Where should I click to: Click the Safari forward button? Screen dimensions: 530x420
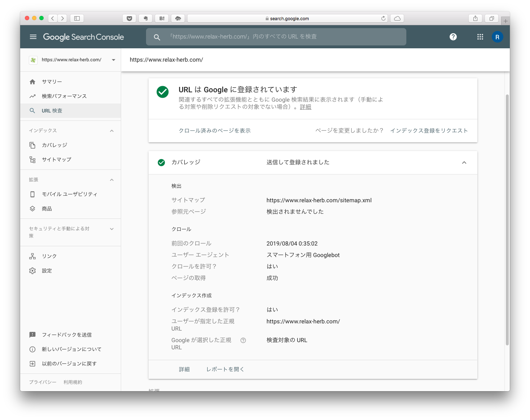62,18
